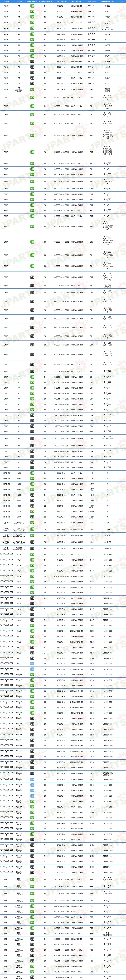The image size is (126, 980).
Task: Click the 'A1 Sportback (GBA)' model cell
Action: (19, 90)
